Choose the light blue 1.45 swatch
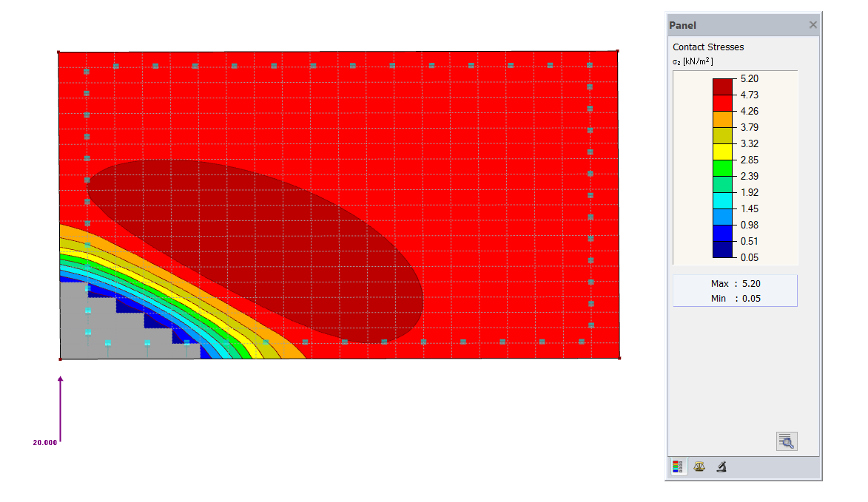Viewport: 868px width, 502px height. pyautogui.click(x=722, y=217)
